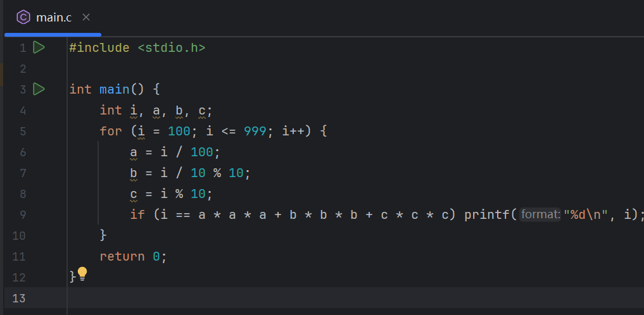Click the "%d\n" format string
Screen dimensions: 644x315
coord(586,214)
